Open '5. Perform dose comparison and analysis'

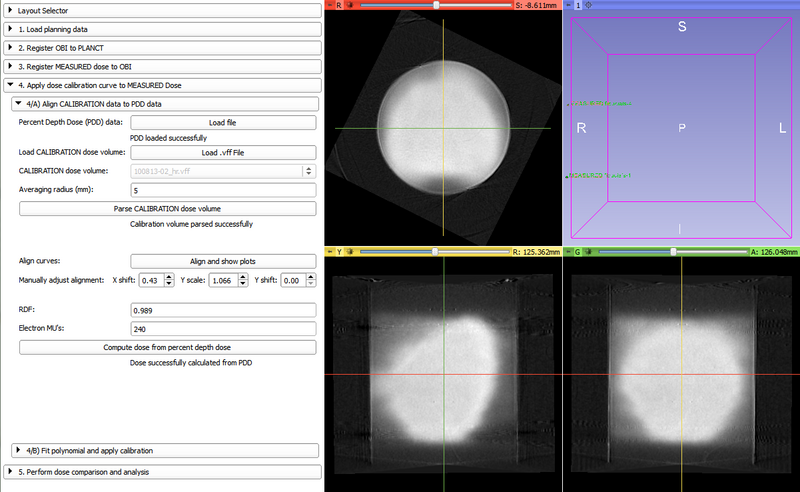click(x=160, y=471)
